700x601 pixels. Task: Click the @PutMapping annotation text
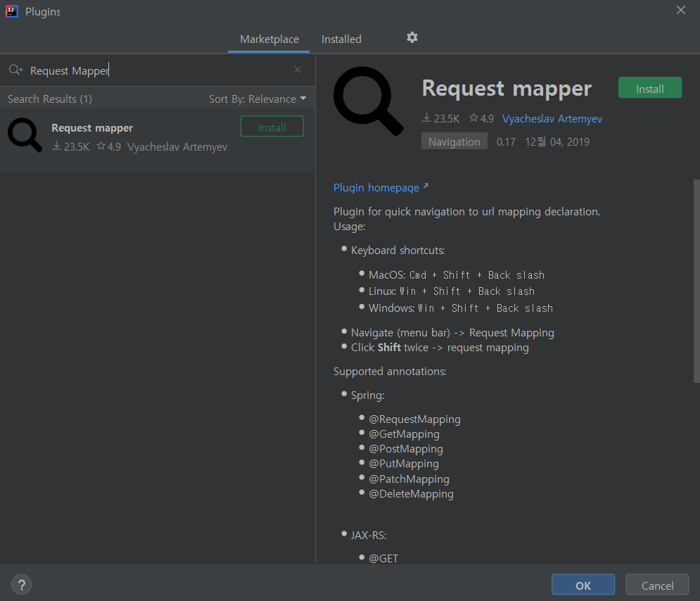tap(404, 464)
